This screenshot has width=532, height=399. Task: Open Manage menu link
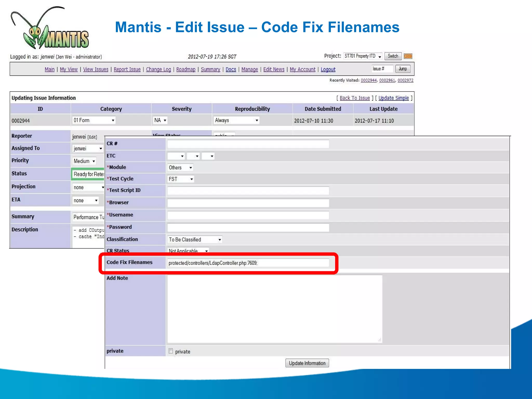tap(250, 69)
